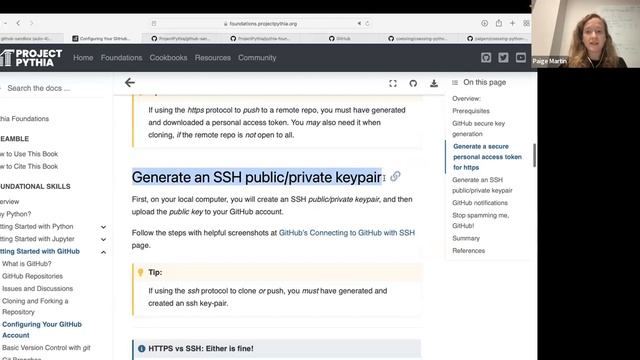Jump to GitHub secure key generation
640x360 pixels.
click(x=478, y=129)
